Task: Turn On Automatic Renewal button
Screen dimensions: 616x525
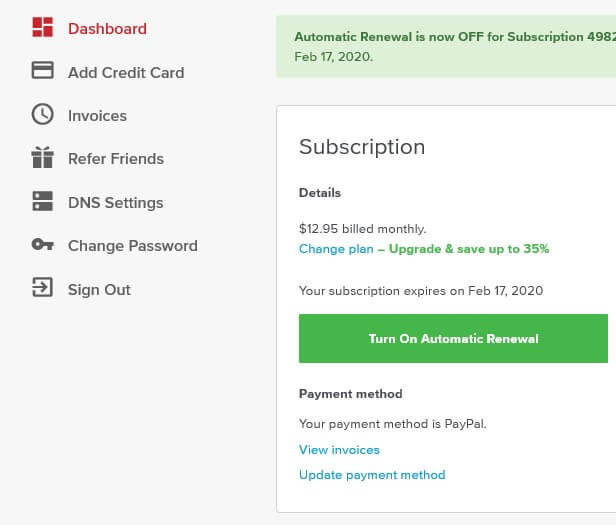Action: click(x=453, y=338)
